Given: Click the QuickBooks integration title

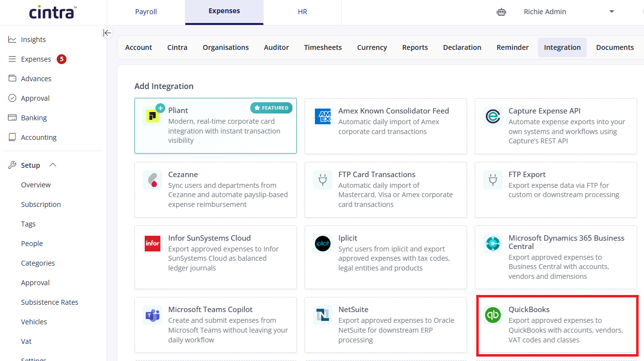Looking at the screenshot, I should [x=529, y=309].
